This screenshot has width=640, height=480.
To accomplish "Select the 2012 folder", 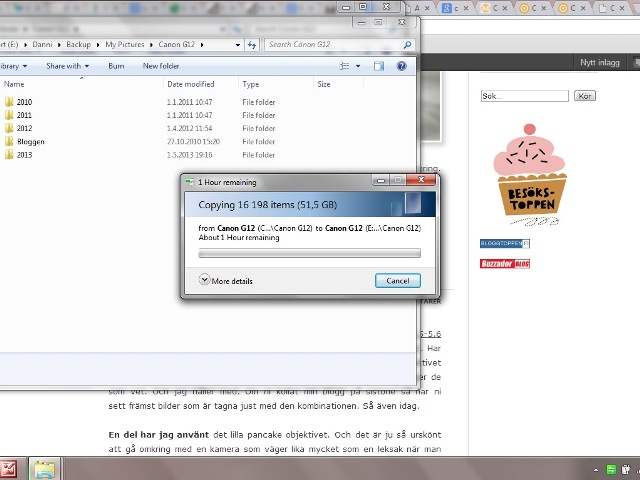I will pyautogui.click(x=24, y=128).
